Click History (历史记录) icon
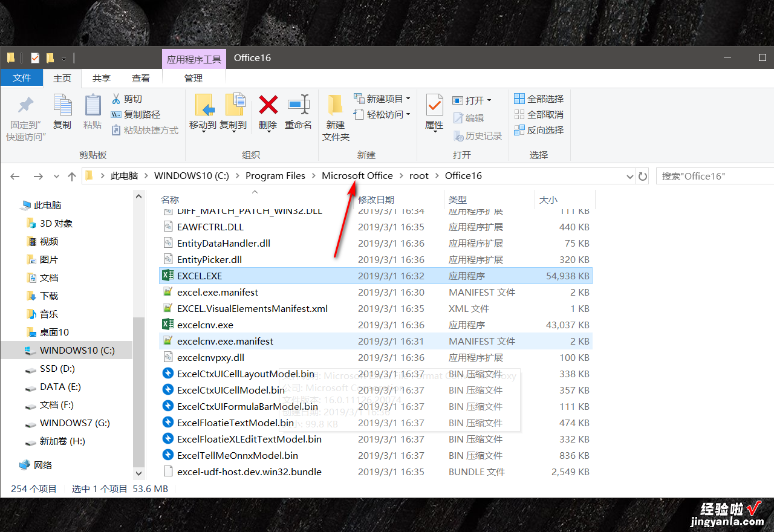Screen dimensions: 774x532 (x=458, y=136)
